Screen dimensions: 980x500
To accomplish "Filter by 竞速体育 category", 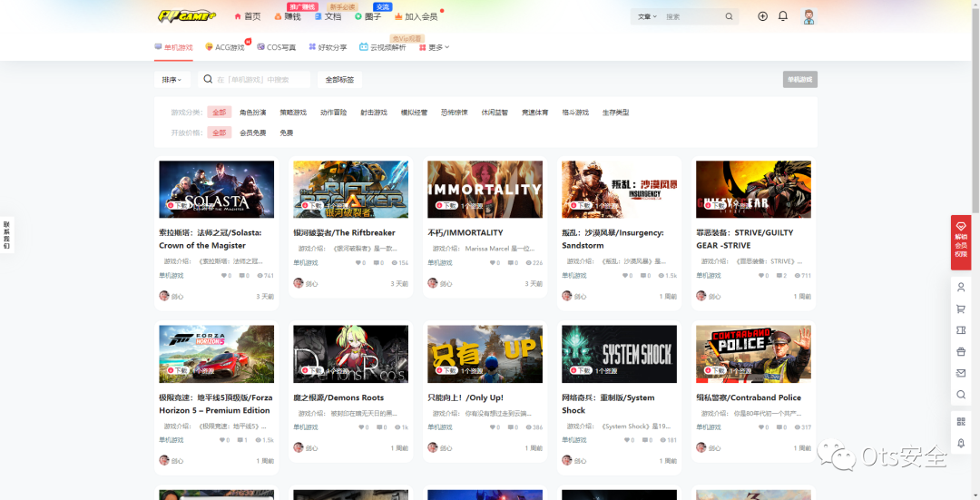I will click(x=535, y=113).
